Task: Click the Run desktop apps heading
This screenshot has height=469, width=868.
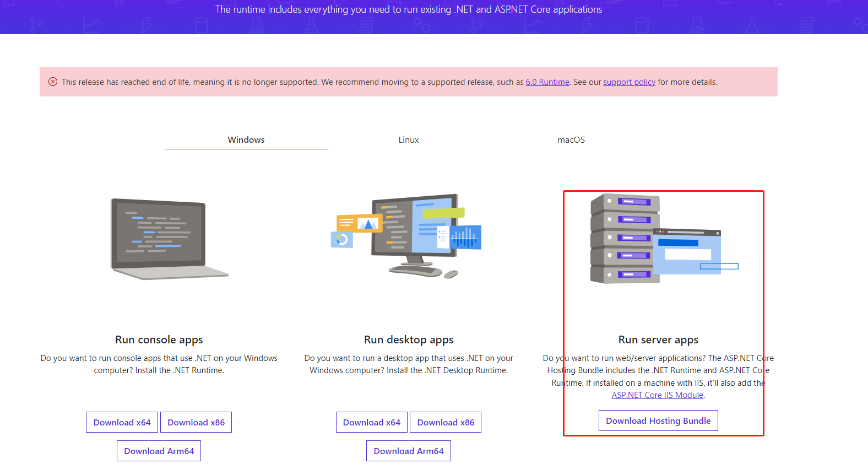Action: click(409, 339)
